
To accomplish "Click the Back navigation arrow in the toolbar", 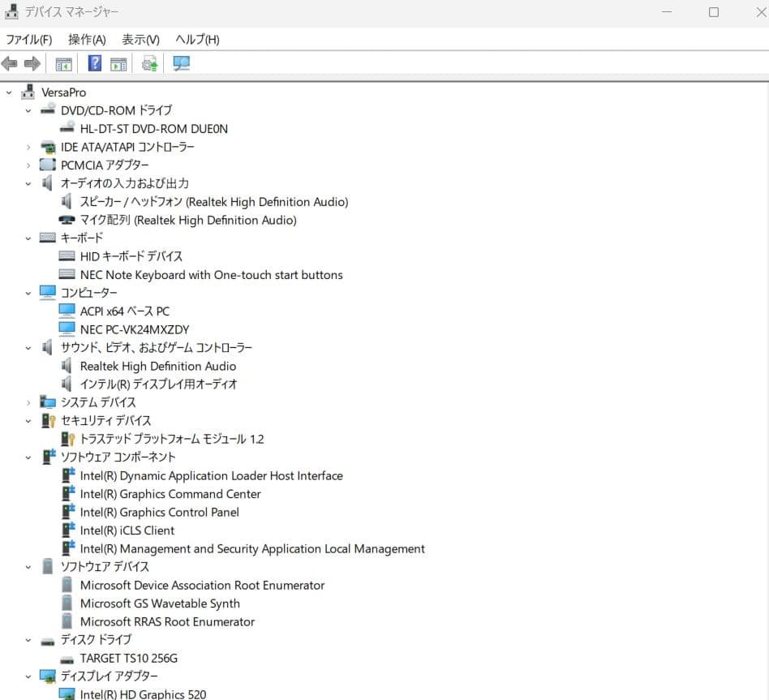I will pos(10,63).
